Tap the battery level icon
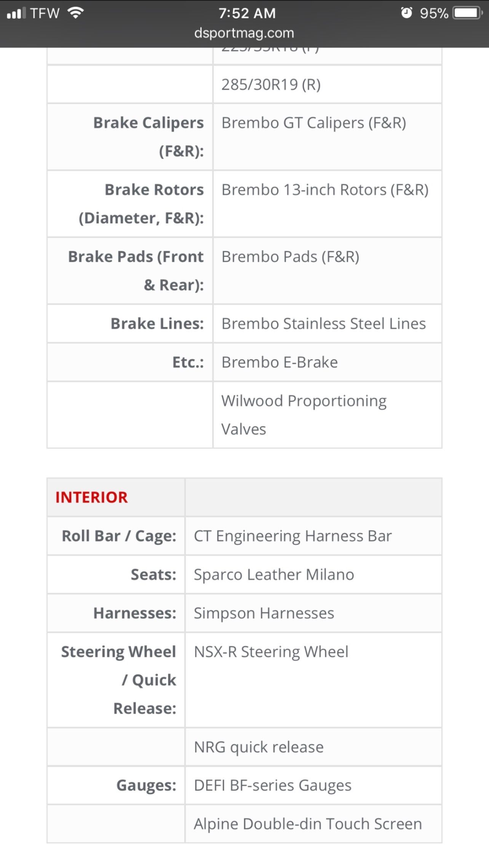489x868 pixels. click(x=468, y=13)
